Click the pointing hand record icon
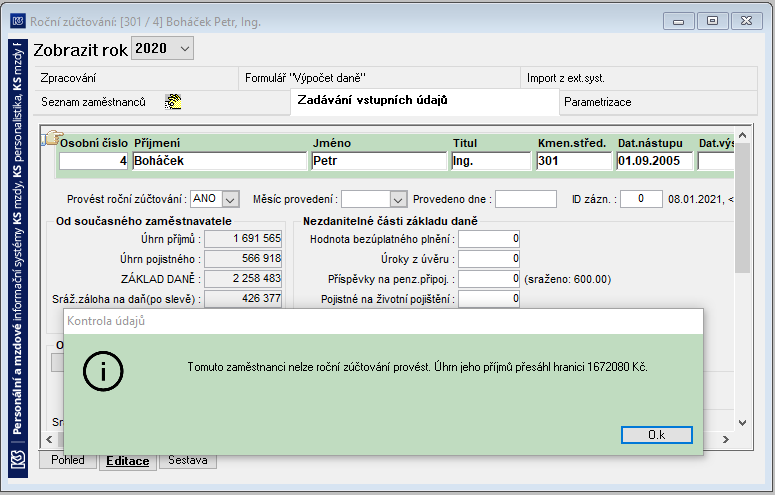775x495 pixels. (x=53, y=138)
